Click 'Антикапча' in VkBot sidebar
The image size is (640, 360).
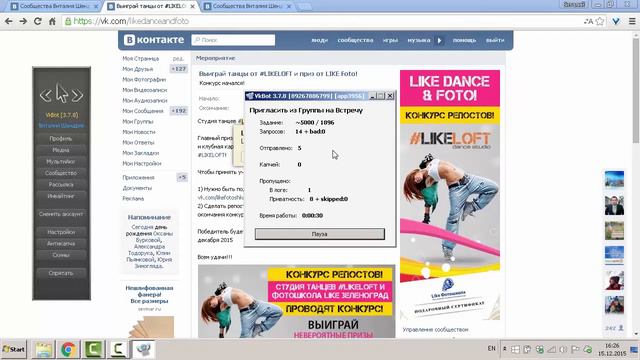point(61,243)
